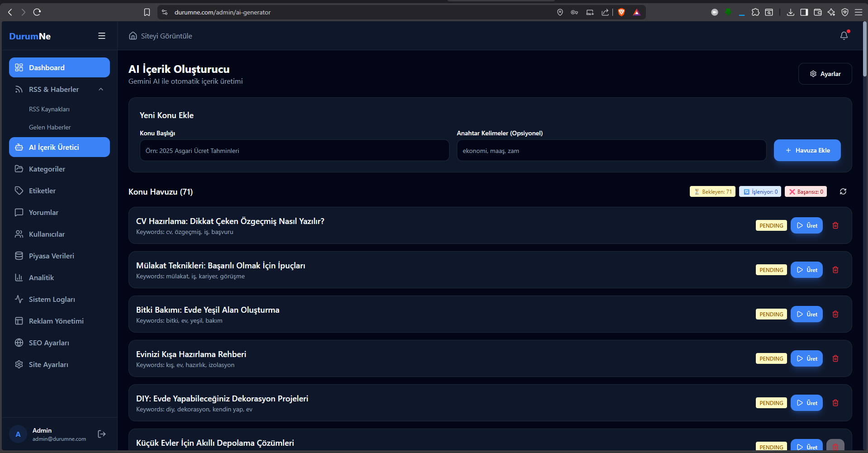Delete the Mülakat Teknikleri topic

(x=835, y=270)
